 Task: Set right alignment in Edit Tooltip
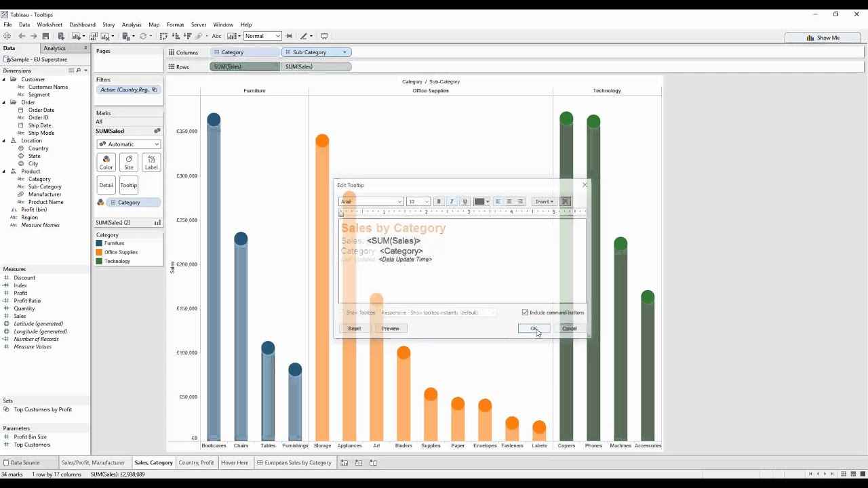(x=521, y=201)
